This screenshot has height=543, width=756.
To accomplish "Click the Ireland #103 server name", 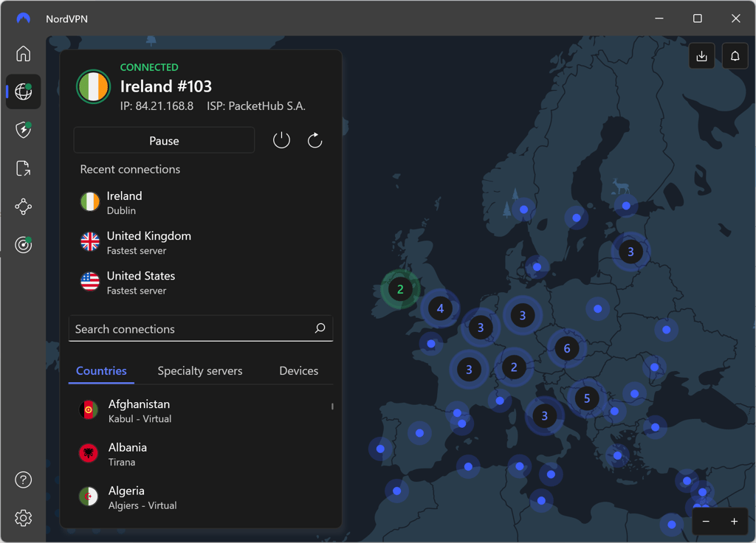I will click(166, 86).
